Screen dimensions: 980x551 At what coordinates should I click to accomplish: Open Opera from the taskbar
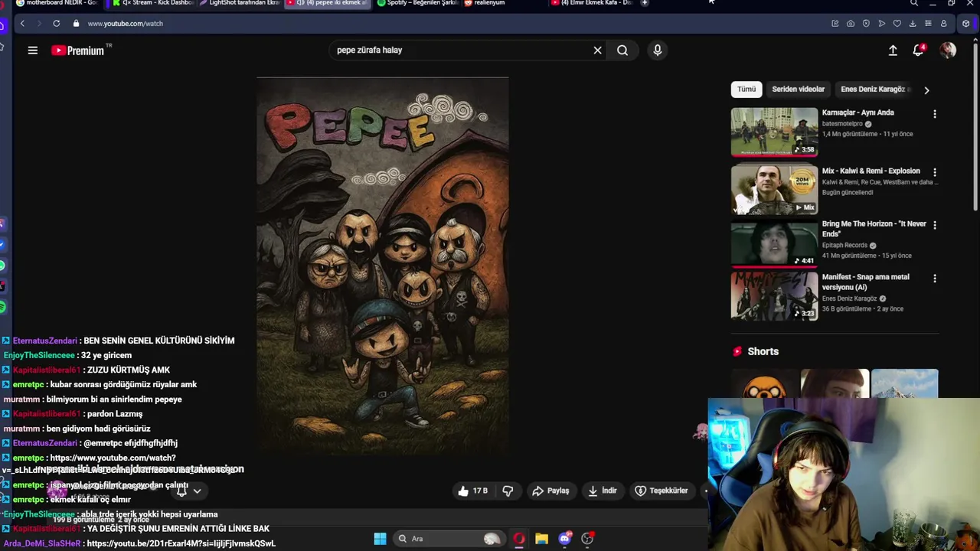coord(519,539)
